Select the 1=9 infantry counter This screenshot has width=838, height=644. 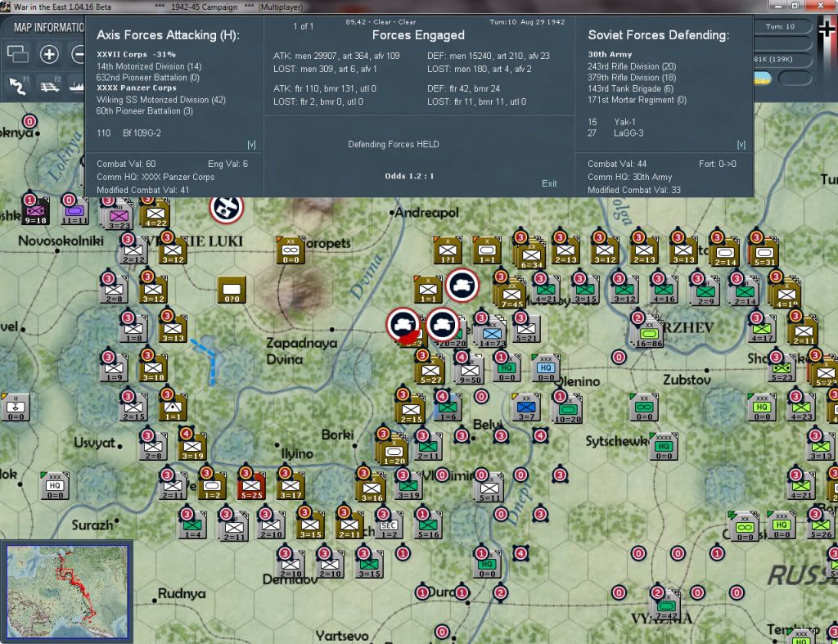(113, 367)
